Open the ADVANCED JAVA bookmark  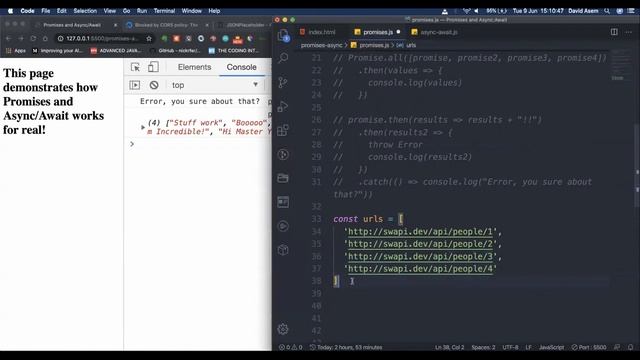click(x=116, y=51)
